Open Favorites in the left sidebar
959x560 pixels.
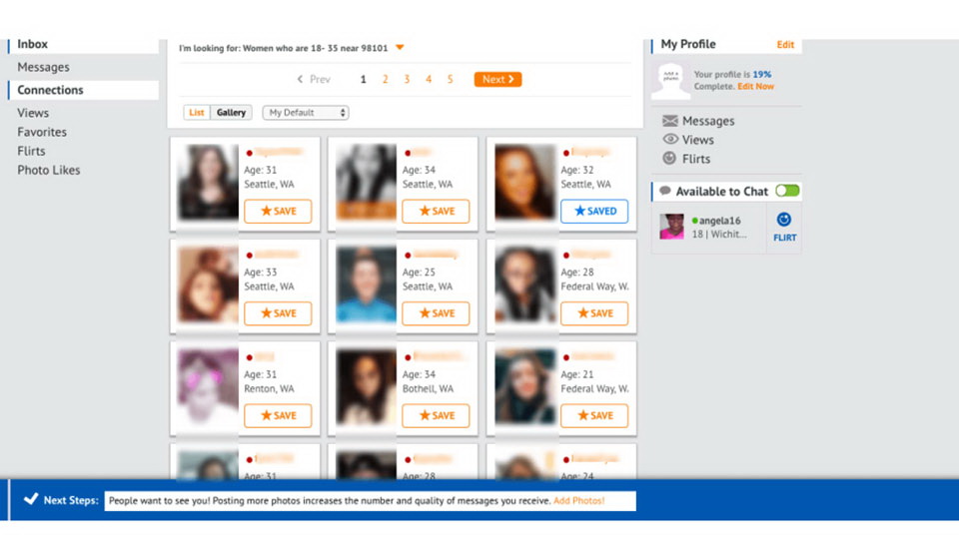tap(42, 132)
